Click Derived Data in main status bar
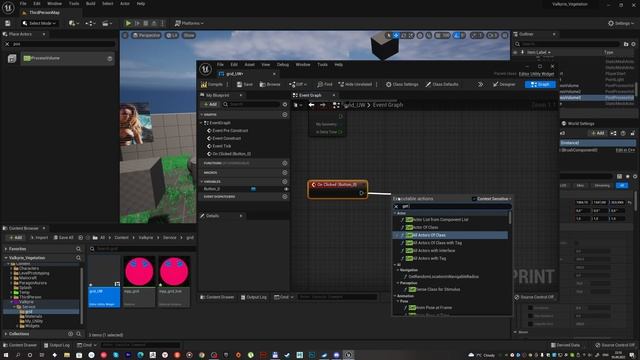Viewport: 640px width, 360px height. point(565,345)
